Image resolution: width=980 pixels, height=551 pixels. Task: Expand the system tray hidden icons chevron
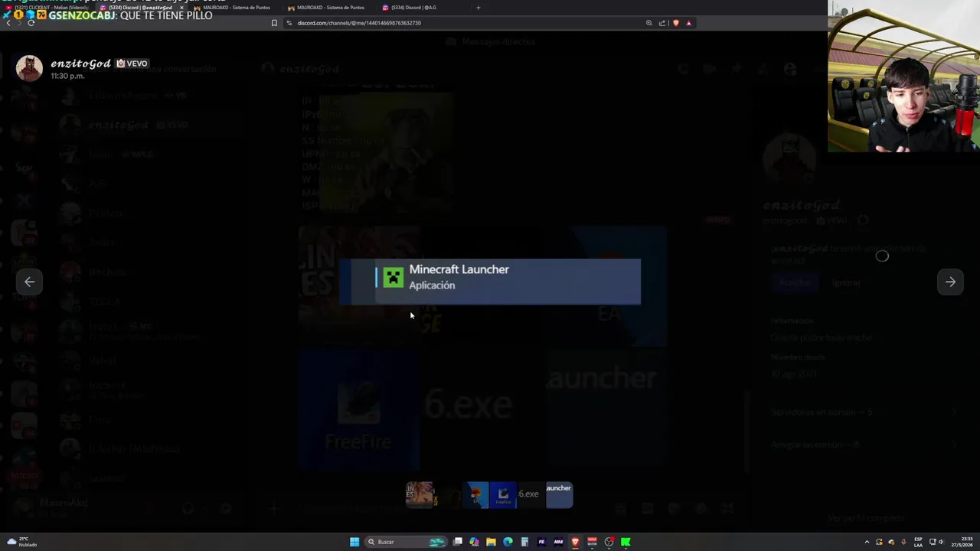pos(867,542)
